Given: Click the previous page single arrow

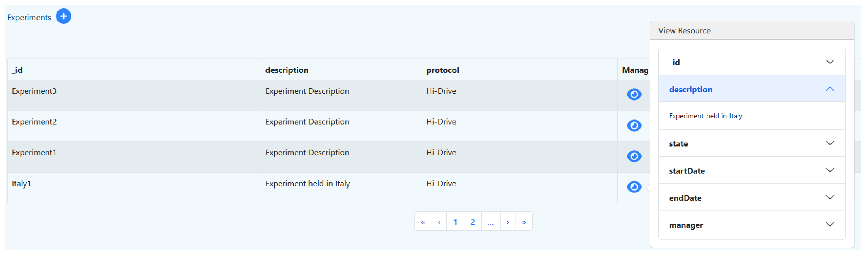Looking at the screenshot, I should coord(439,222).
